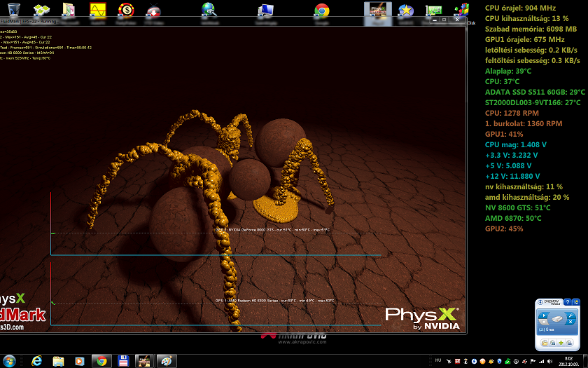Click the 'amd kihasználtság: 20 %' line
The image size is (588, 368).
coord(527,197)
